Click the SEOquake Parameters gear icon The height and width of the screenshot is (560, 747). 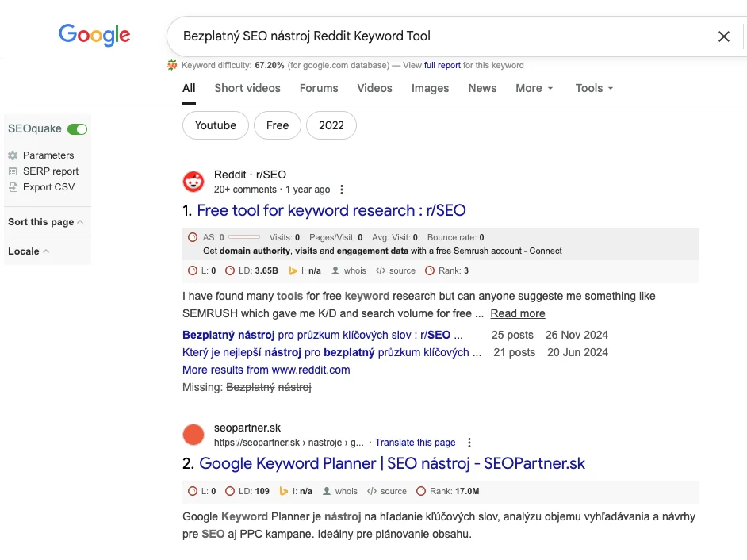click(x=13, y=155)
